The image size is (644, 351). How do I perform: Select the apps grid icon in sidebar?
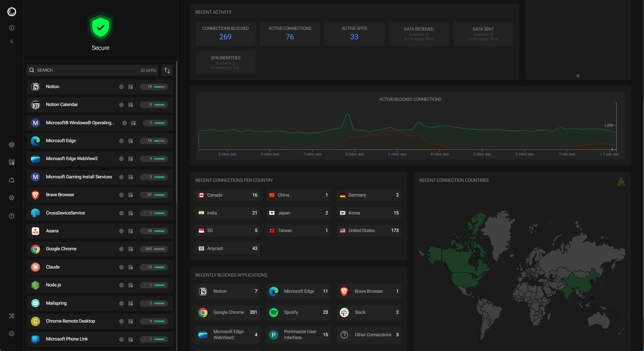12,162
